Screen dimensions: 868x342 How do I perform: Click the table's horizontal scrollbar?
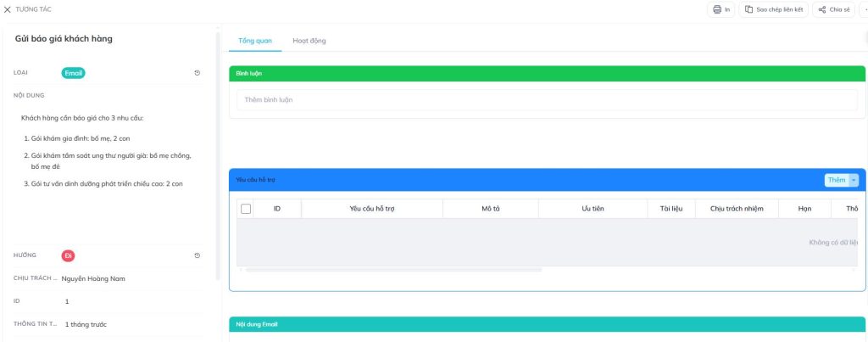click(390, 270)
